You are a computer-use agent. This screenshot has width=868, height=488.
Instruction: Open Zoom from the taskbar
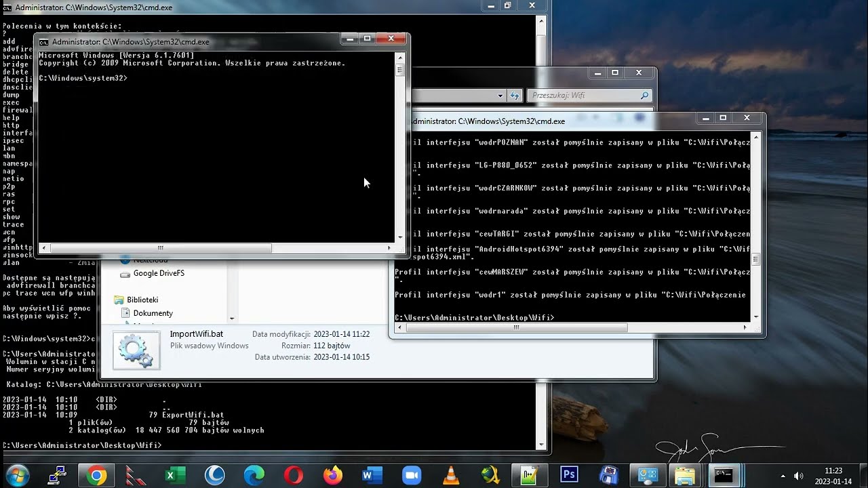pos(411,476)
